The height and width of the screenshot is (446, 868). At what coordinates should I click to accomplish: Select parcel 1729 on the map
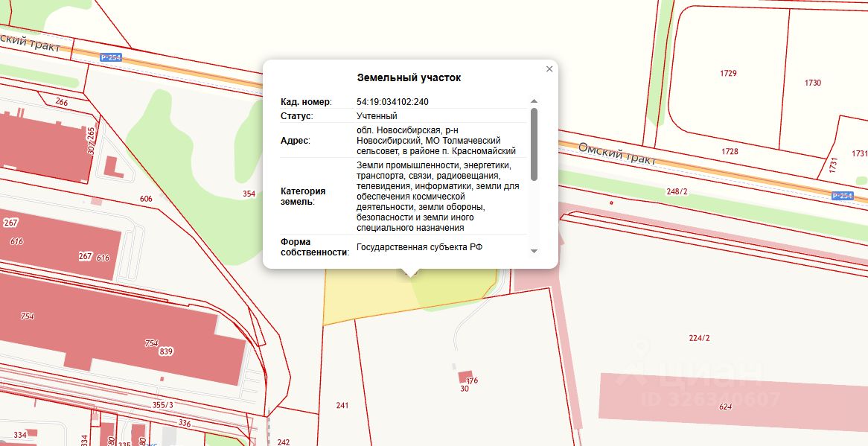(x=728, y=73)
